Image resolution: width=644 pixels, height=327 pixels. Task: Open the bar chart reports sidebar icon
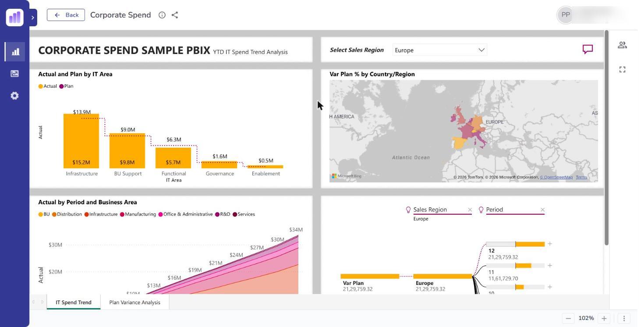pos(15,52)
